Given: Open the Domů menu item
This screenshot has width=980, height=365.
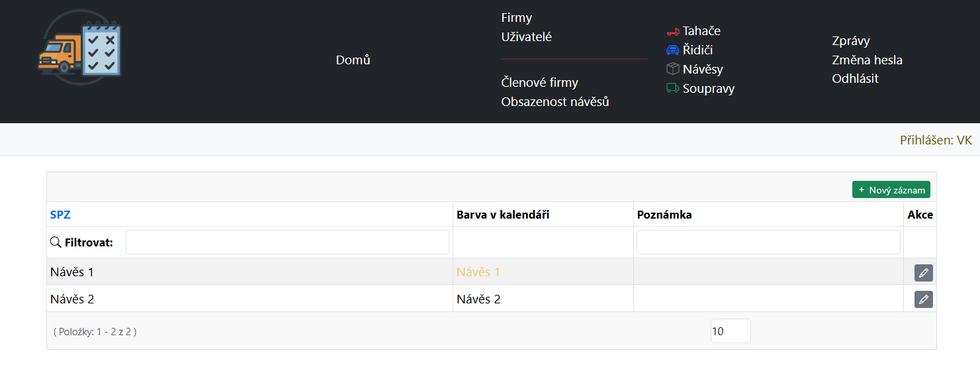Looking at the screenshot, I should coord(353,60).
